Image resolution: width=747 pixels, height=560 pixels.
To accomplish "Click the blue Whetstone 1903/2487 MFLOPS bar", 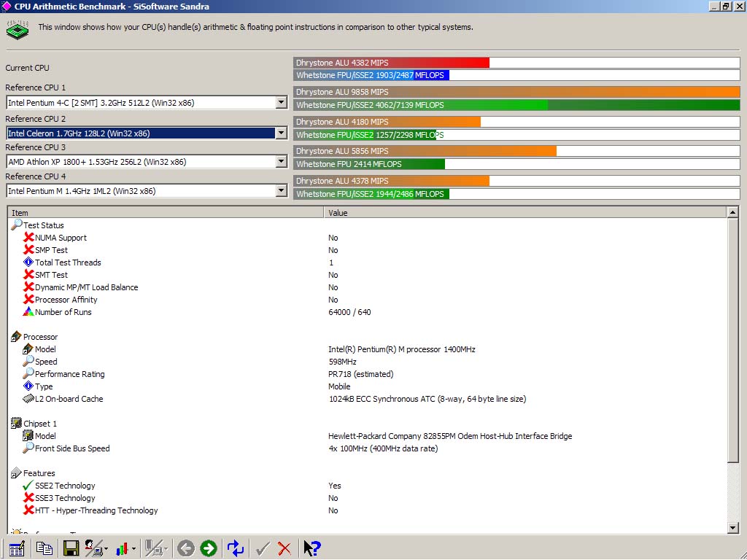I will (x=371, y=75).
